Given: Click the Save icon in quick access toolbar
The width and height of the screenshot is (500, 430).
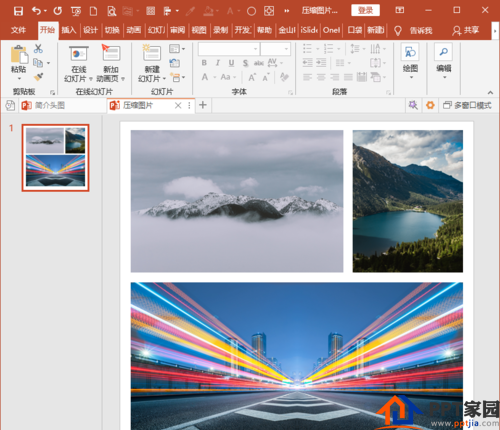Looking at the screenshot, I should 18,11.
